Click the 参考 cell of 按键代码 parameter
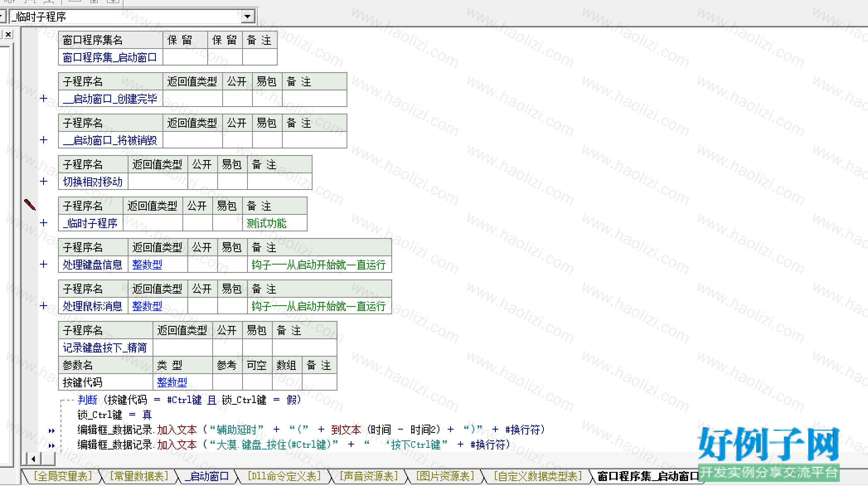This screenshot has width=868, height=486. (x=227, y=382)
